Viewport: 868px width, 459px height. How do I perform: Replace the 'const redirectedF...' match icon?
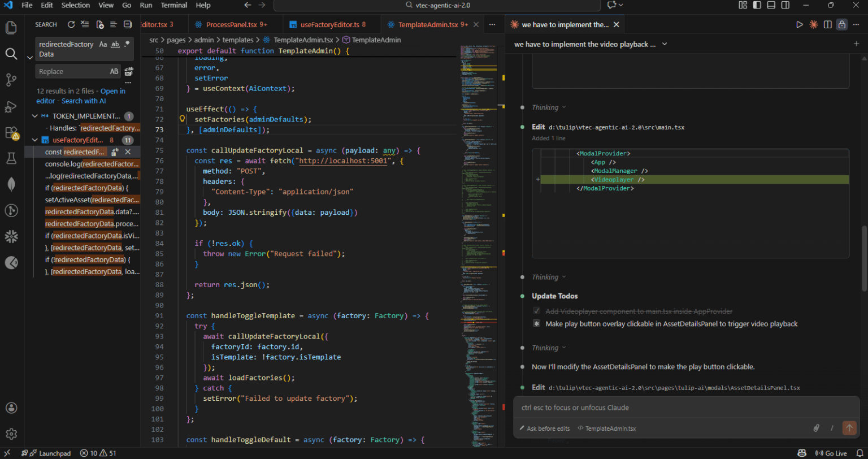(x=115, y=152)
